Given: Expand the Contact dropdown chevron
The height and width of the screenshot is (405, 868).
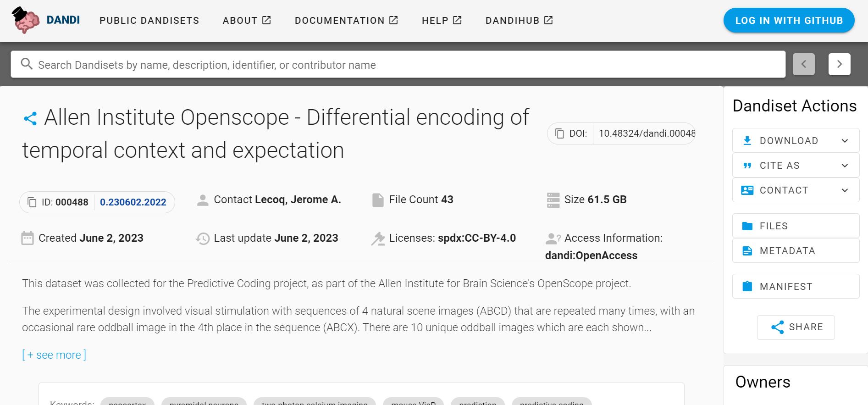Looking at the screenshot, I should (x=845, y=190).
